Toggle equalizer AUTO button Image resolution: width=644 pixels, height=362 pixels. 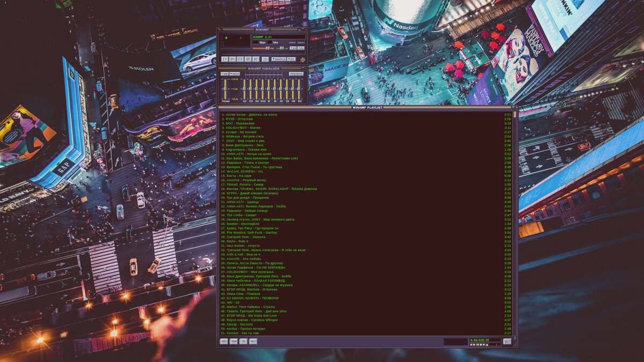point(235,73)
